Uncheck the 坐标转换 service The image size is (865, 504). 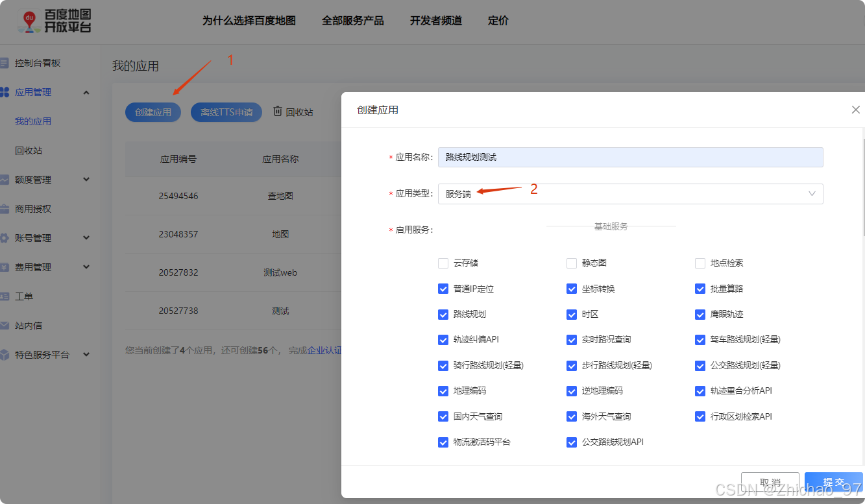click(x=572, y=289)
